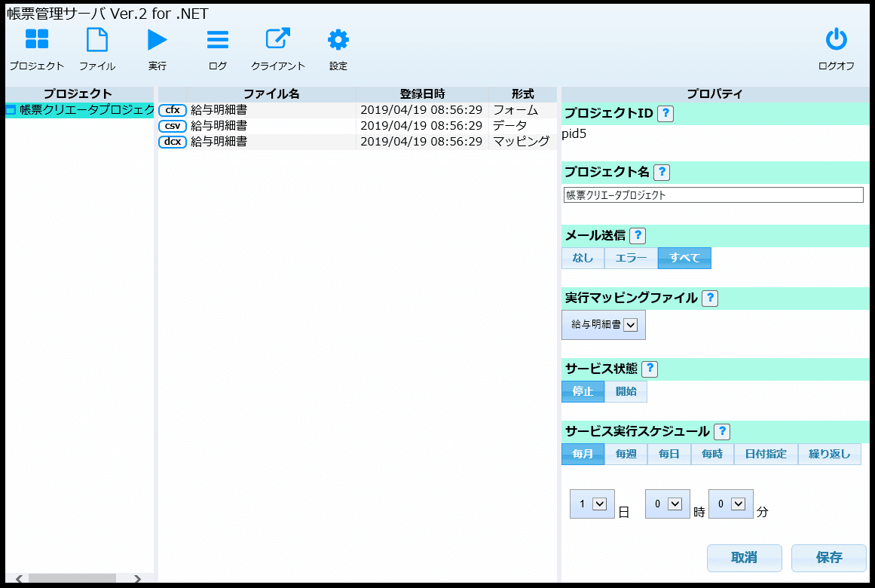Screen dimensions: 875x588
Task: Click scroll right arrow in project panel
Action: coord(137,578)
